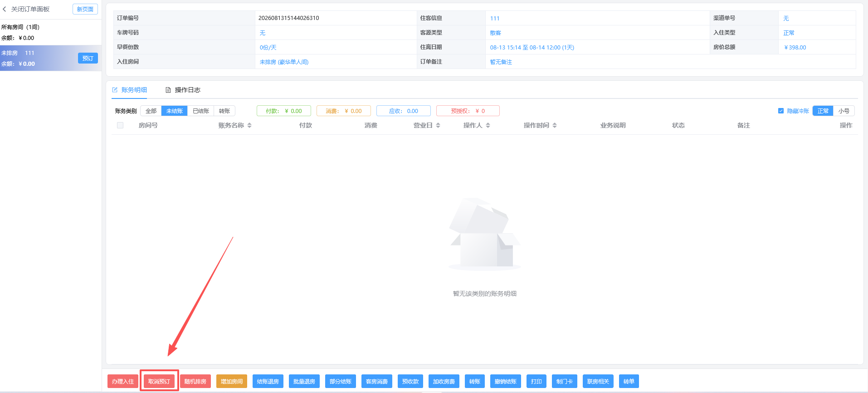868x393 pixels.
Task: Open the order in 新页面
Action: (x=85, y=9)
